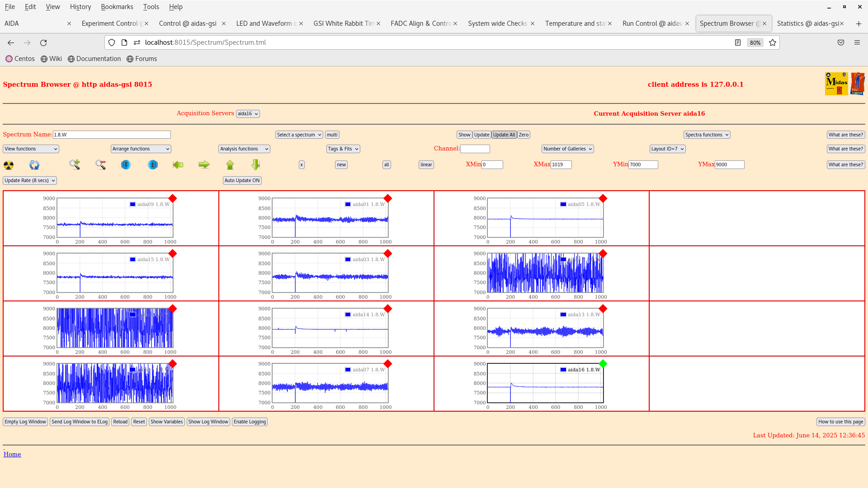Open the Number of Galleries dropdown
Image resolution: width=868 pixels, height=488 pixels.
567,149
